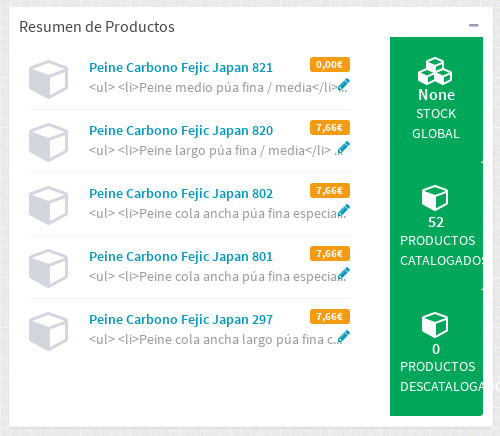Click cube icon above 52 Productos Catalogados
500x436 pixels.
pos(435,198)
